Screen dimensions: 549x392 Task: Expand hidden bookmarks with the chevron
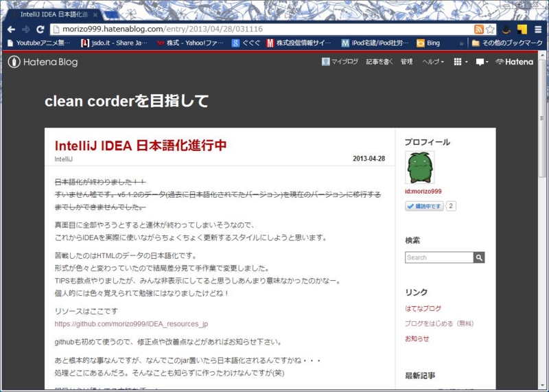point(461,43)
